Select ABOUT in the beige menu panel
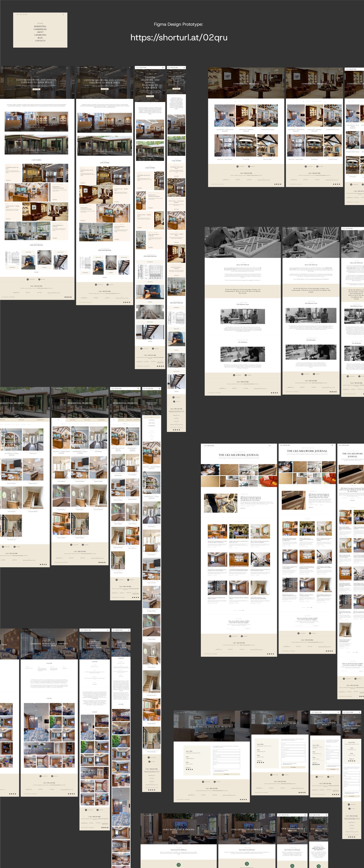 click(40, 32)
